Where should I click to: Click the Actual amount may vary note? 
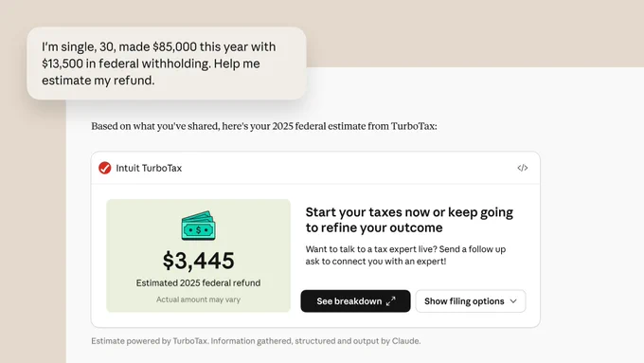tap(198, 299)
